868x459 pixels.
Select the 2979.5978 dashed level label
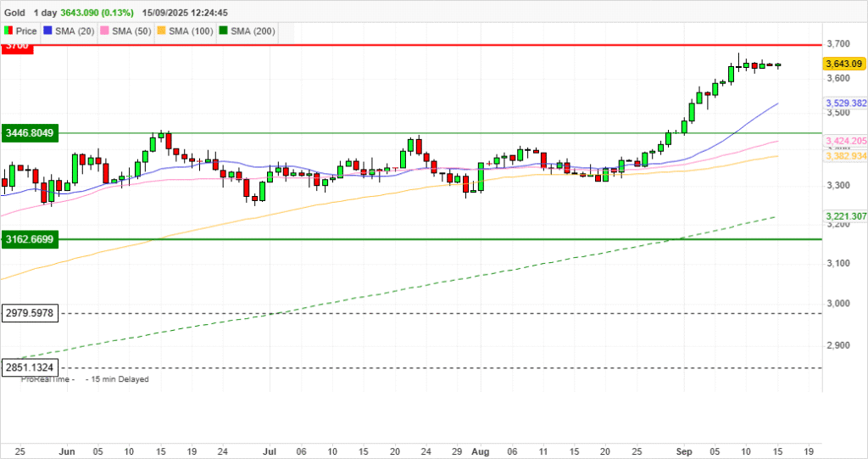pos(31,313)
